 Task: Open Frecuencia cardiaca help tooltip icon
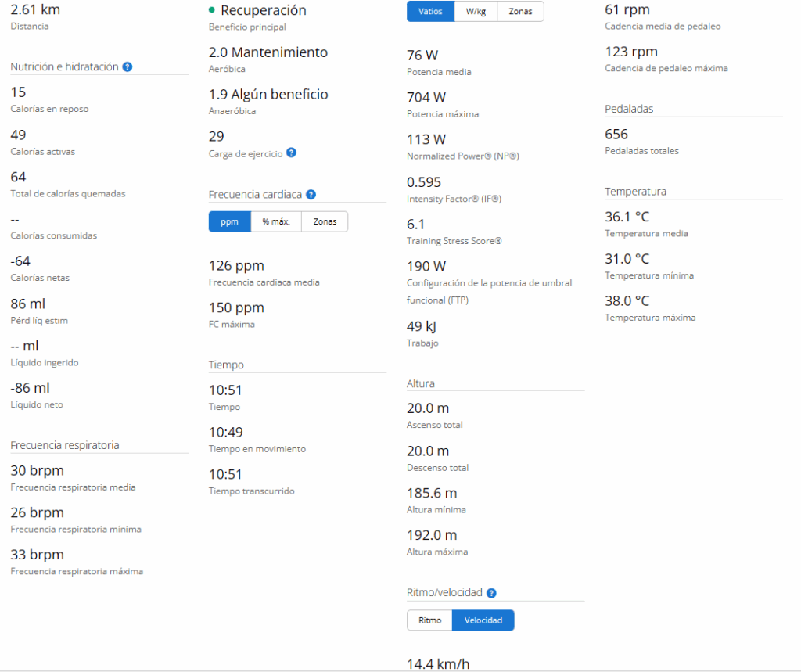[x=311, y=195]
